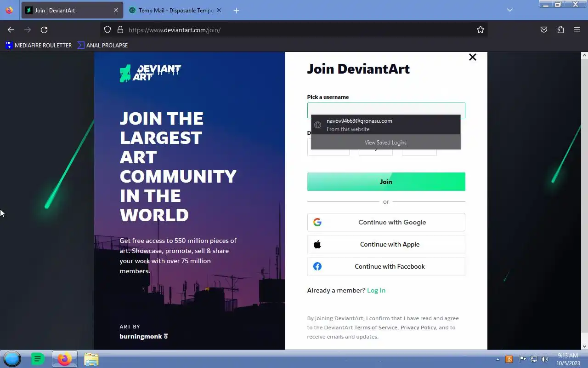Click Firefox icon at tab strip start

point(9,10)
